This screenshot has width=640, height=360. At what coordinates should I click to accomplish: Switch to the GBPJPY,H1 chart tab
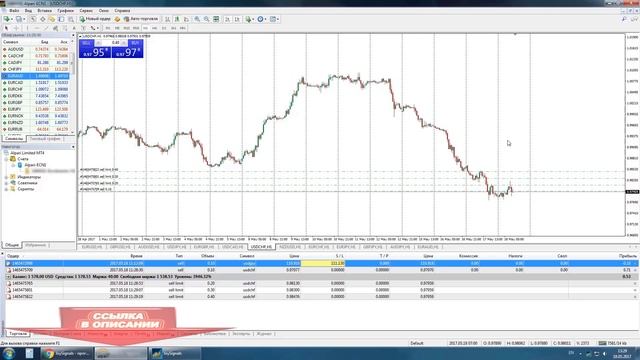click(373, 247)
